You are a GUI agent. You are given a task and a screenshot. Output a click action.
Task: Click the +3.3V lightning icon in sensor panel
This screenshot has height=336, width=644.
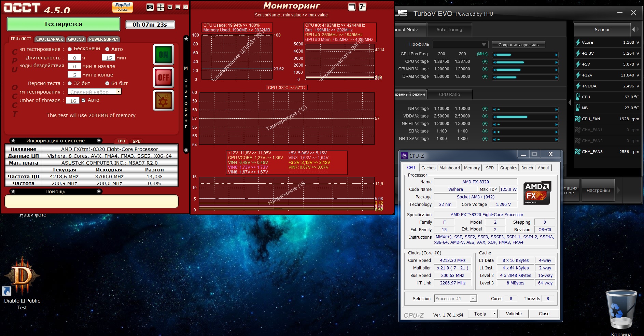(x=578, y=53)
